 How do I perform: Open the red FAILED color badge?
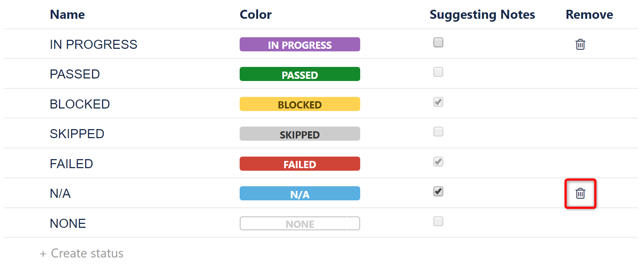(x=299, y=163)
